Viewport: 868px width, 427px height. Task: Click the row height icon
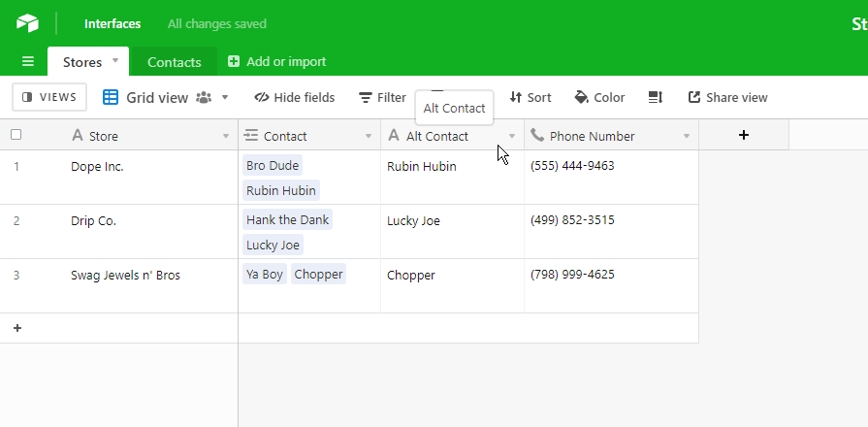(656, 97)
